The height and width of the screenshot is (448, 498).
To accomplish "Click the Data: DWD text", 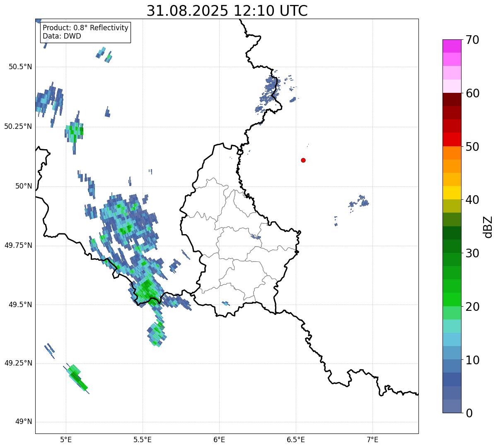I will [x=62, y=36].
